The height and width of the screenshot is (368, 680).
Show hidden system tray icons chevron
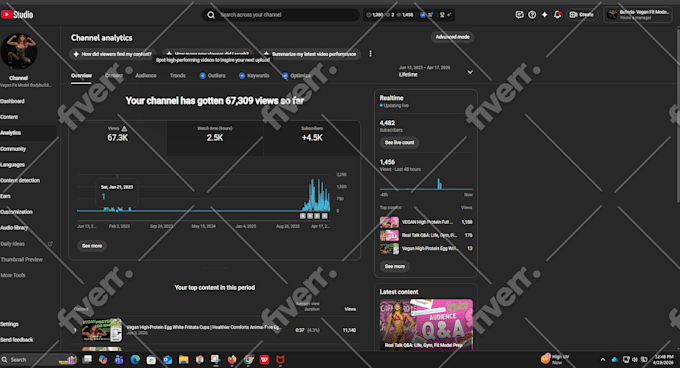(x=603, y=360)
